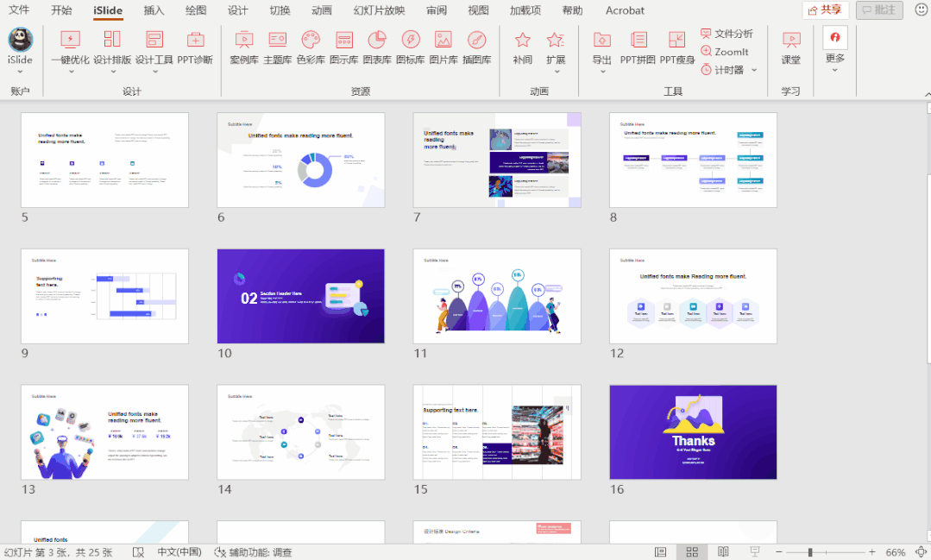Screen dimensions: 931x560
Task: Switch to 设计 ribbon tab
Action: point(238,10)
